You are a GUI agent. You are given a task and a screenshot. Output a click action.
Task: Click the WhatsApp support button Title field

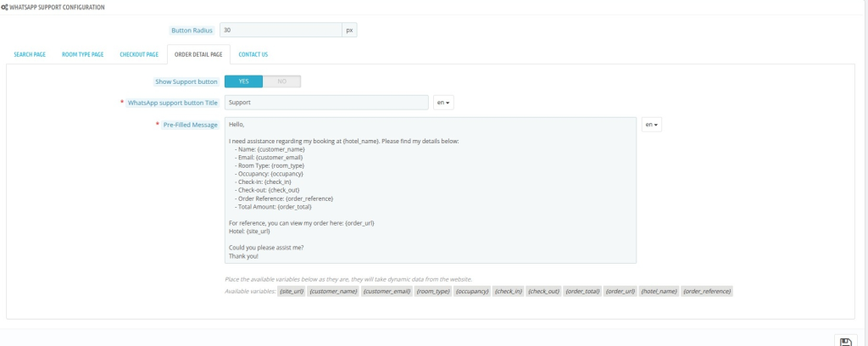(x=326, y=103)
